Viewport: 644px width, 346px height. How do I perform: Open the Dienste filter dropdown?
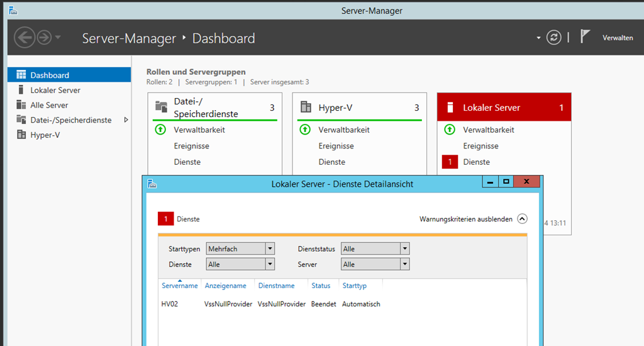click(270, 264)
